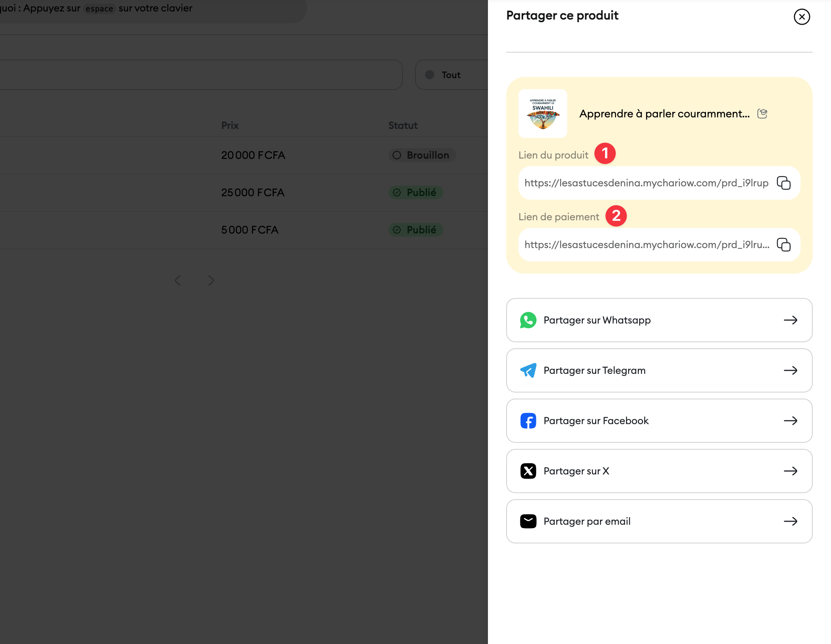831x644 pixels.
Task: Click the Prix column header
Action: (230, 125)
